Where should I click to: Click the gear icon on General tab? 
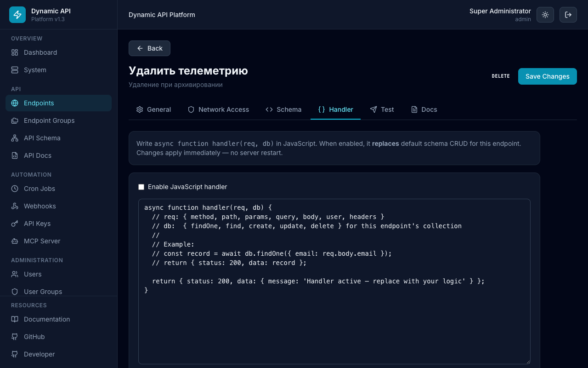click(x=140, y=109)
